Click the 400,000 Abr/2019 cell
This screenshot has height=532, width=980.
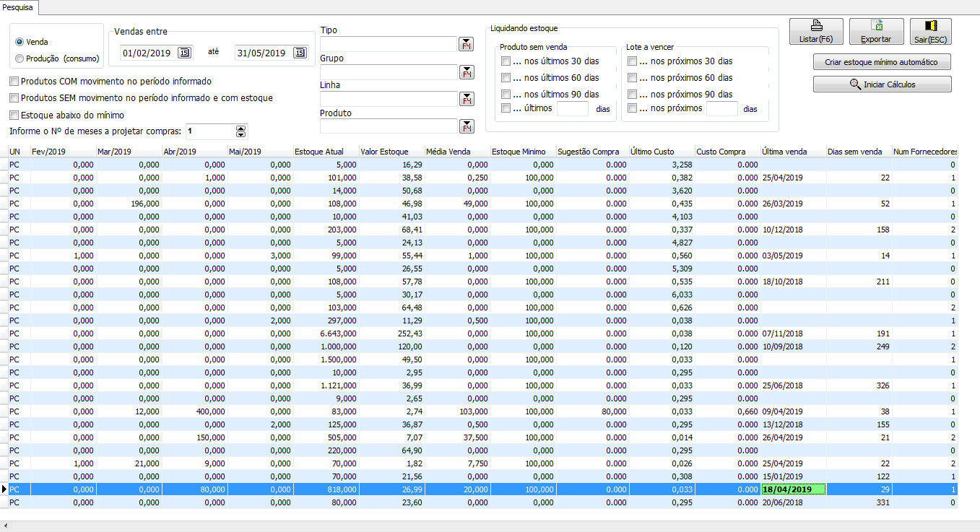(194, 411)
